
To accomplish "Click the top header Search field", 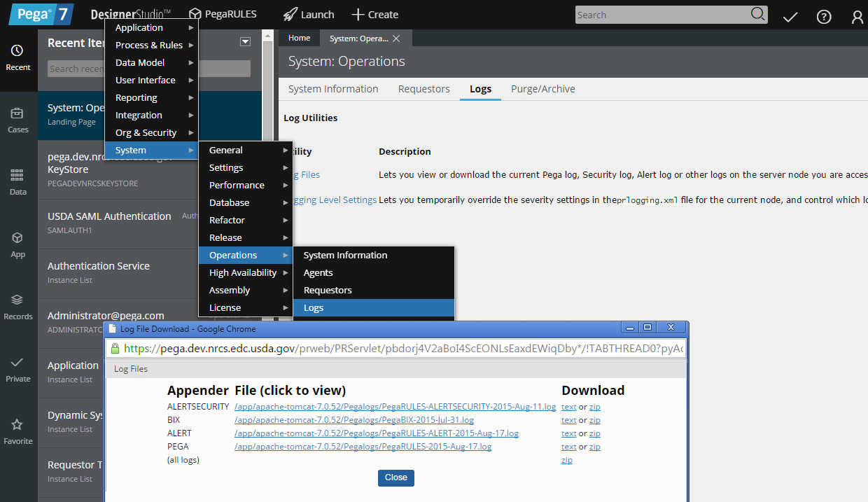I will point(661,15).
